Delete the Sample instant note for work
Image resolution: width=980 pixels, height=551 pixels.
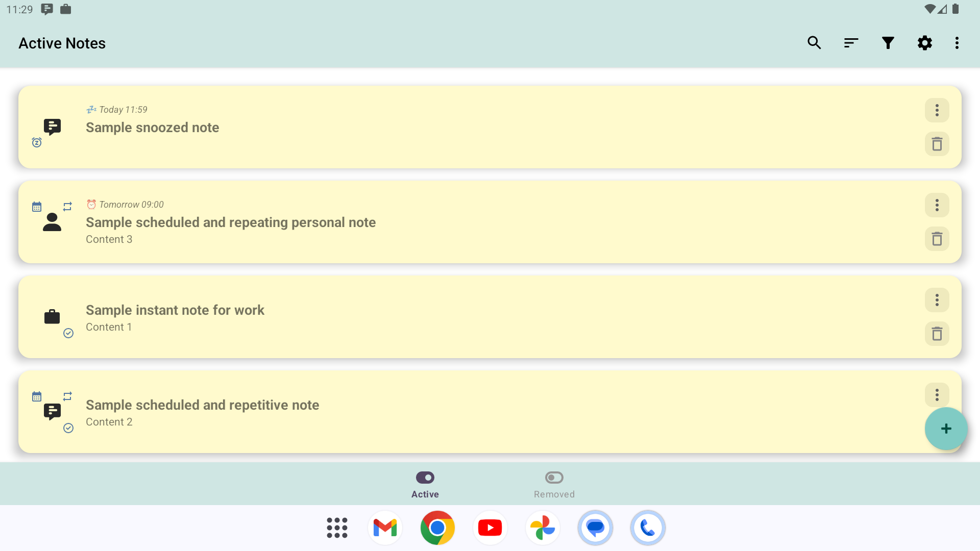coord(937,333)
